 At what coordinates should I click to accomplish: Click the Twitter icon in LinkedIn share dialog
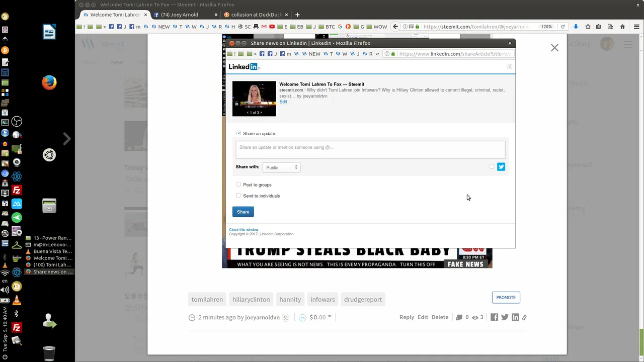(x=501, y=167)
